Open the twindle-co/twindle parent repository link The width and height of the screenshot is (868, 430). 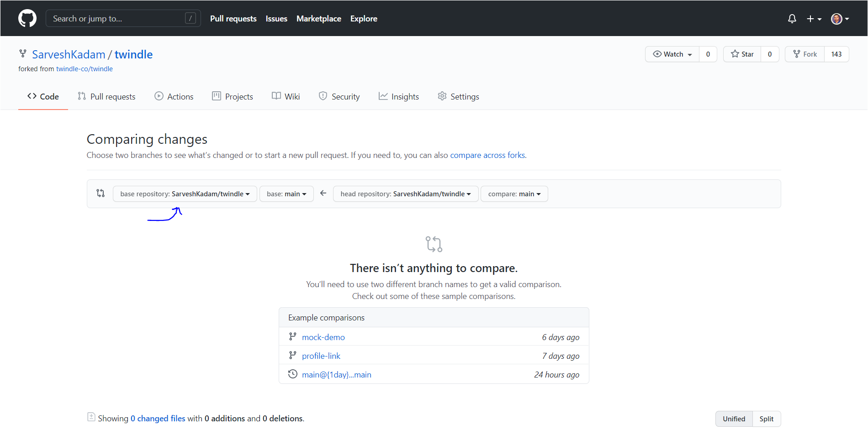pos(85,69)
